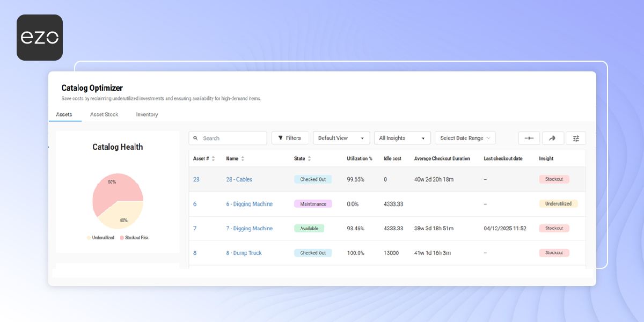This screenshot has height=322, width=644.
Task: Toggle sorting on the State column
Action: coord(309,158)
